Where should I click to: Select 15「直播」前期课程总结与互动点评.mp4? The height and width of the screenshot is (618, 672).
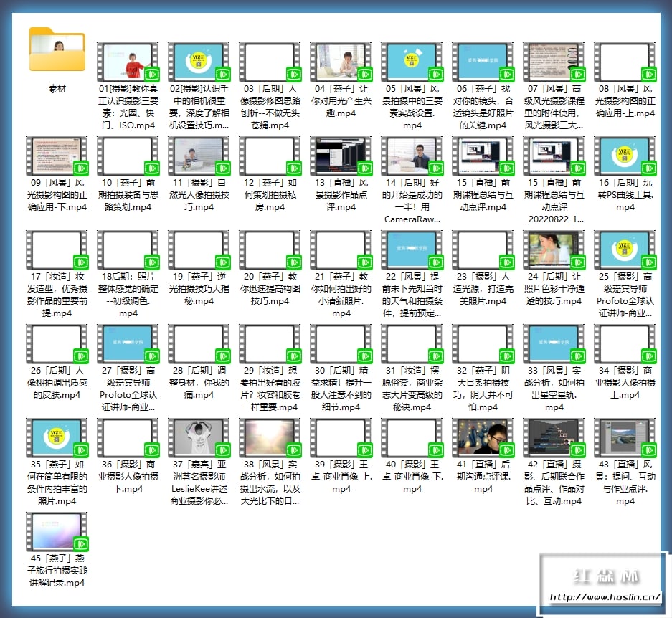coord(483,156)
